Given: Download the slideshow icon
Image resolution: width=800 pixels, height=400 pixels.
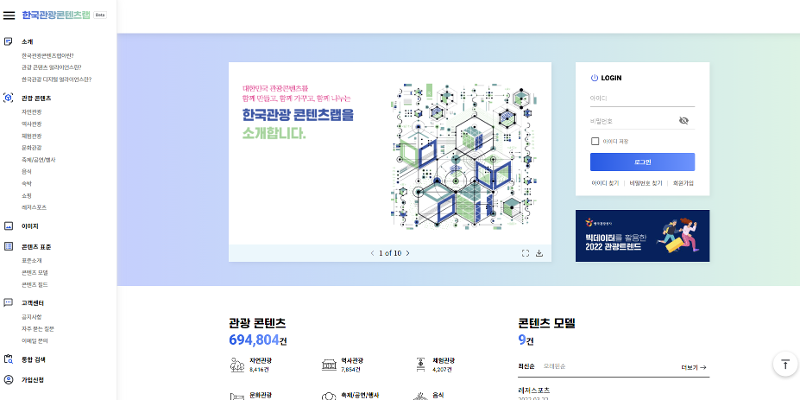Looking at the screenshot, I should 539,253.
